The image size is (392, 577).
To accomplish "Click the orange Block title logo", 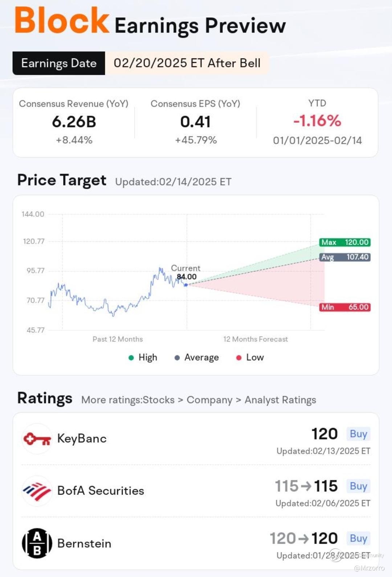I will [62, 20].
